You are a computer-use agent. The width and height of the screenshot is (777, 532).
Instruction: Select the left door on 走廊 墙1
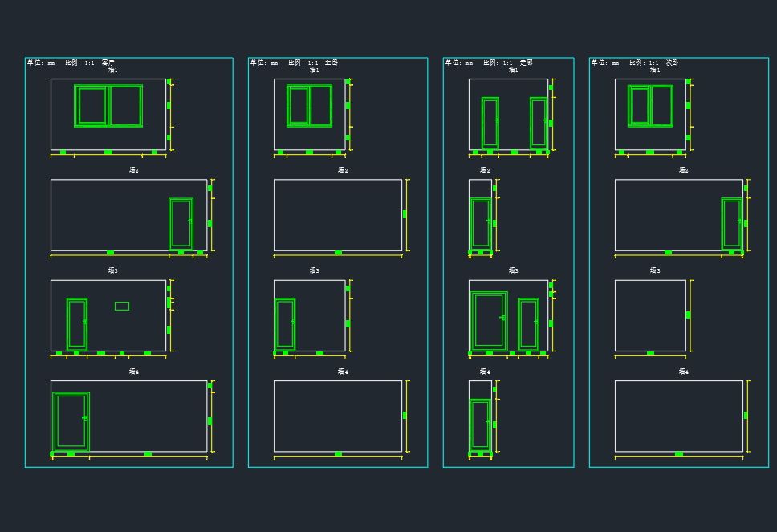click(x=490, y=123)
